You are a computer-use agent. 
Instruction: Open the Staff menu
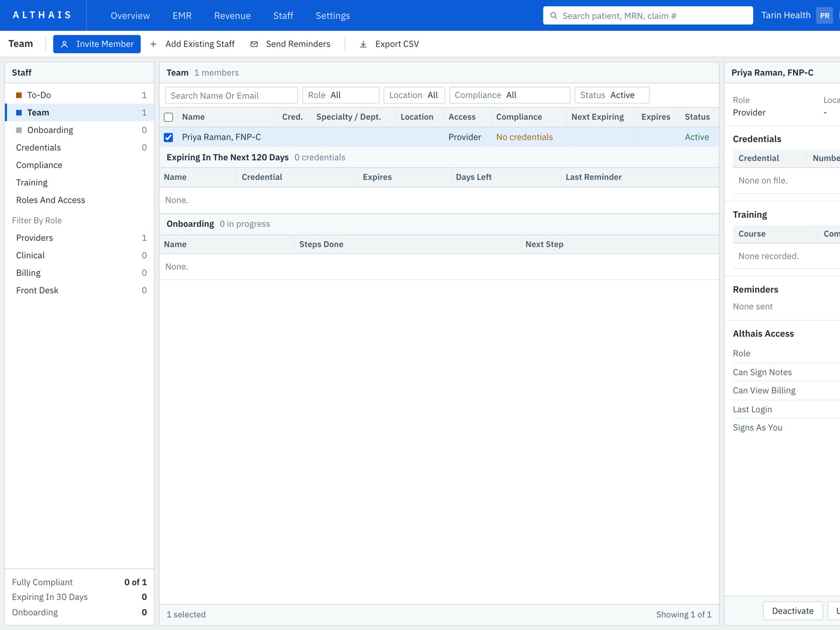click(x=283, y=16)
